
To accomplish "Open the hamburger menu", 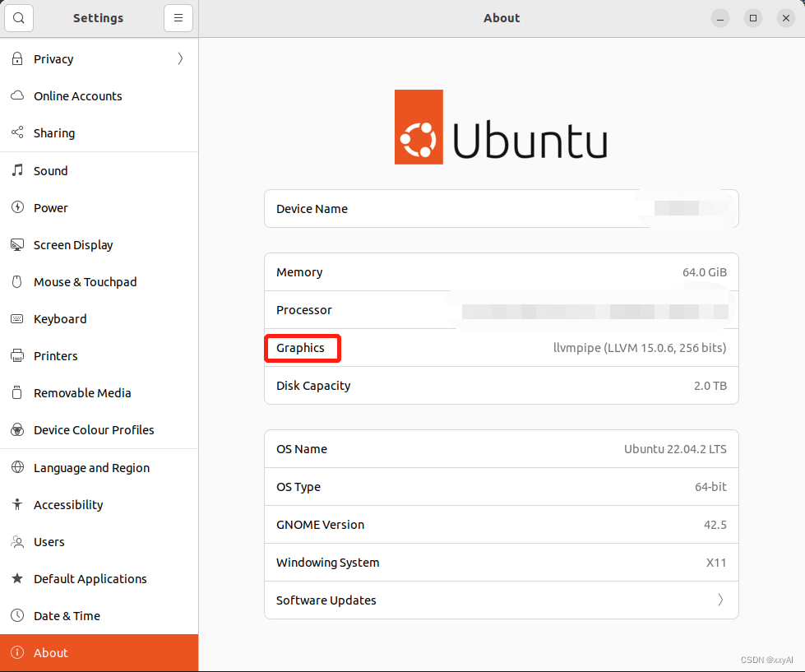I will tap(178, 18).
